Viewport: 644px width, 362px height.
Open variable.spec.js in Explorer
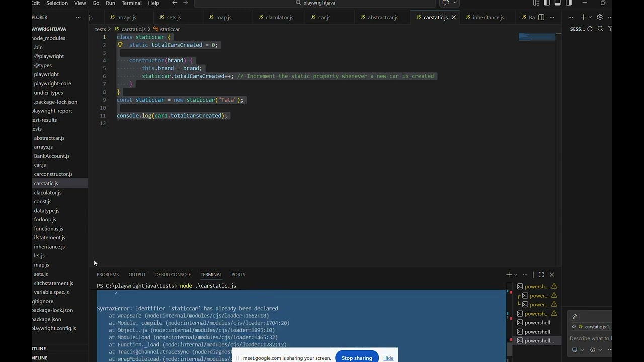point(51,292)
